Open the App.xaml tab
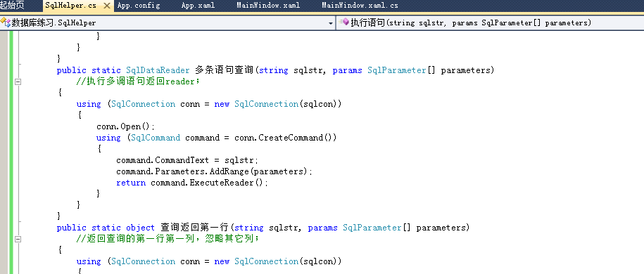This screenshot has width=644, height=274. (x=198, y=6)
